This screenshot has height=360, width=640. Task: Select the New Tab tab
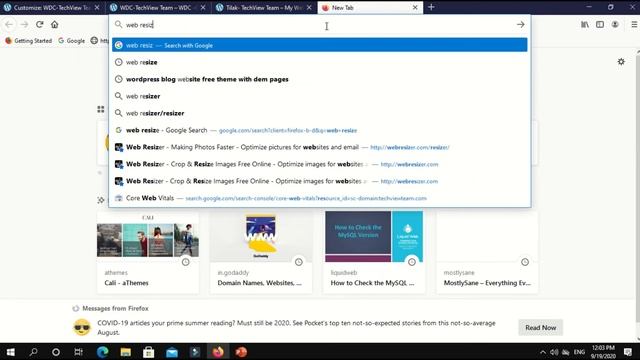(370, 7)
